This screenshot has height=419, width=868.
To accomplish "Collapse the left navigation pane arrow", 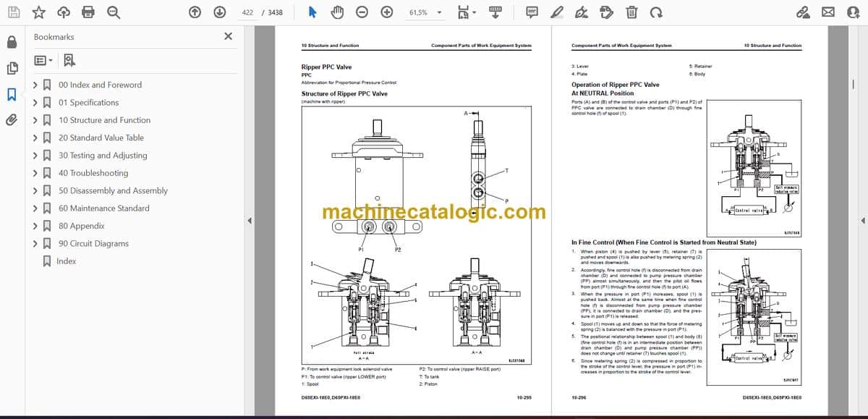I will coord(249,221).
